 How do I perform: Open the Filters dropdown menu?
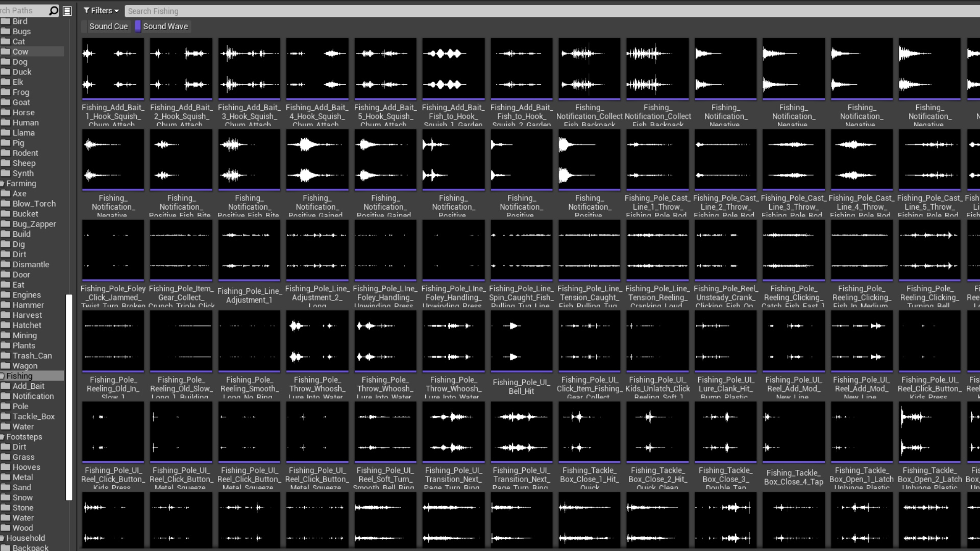coord(101,11)
